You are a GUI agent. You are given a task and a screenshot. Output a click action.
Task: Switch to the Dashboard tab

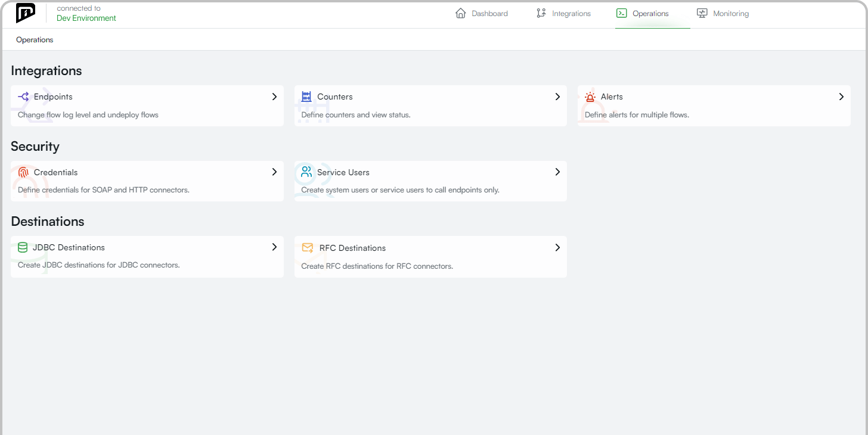(x=482, y=14)
